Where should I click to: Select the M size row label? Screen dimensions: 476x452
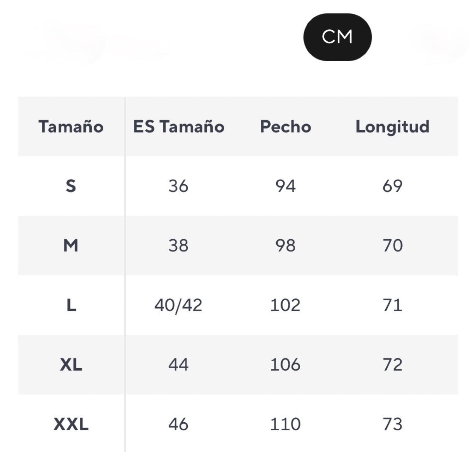coord(71,245)
